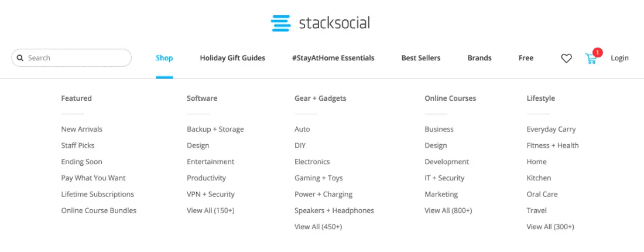Open New Arrivals under Featured
Image resolution: width=644 pixels, height=252 pixels.
point(82,129)
